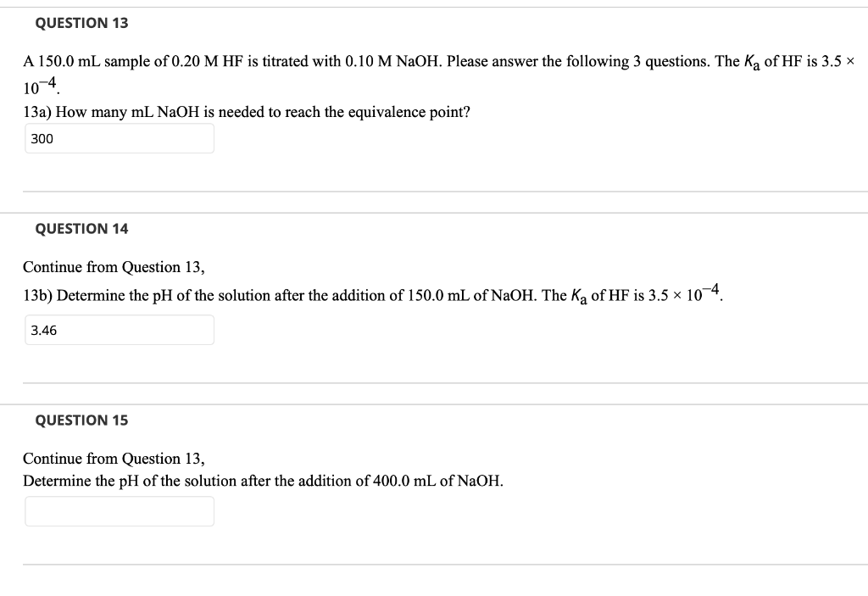Click the empty answer box for Question 15
The width and height of the screenshot is (868, 596).
119,510
